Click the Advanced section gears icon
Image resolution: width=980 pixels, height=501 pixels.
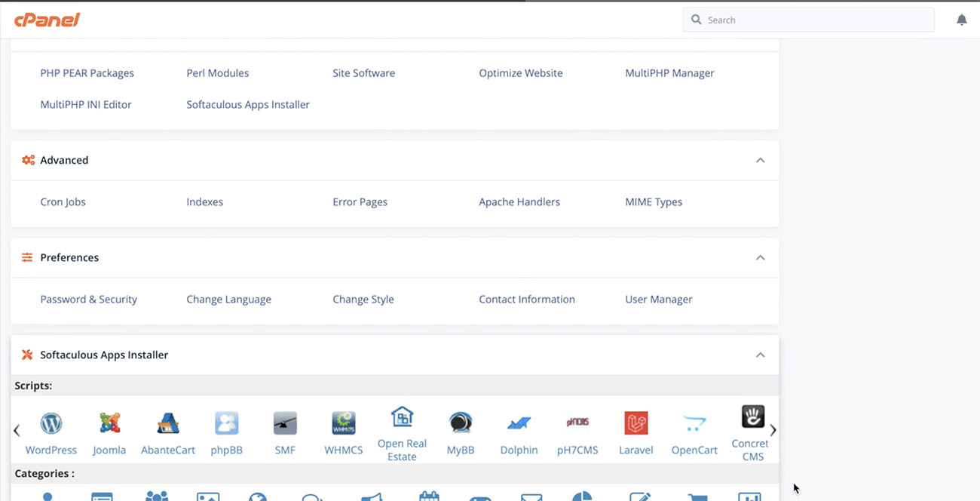pyautogui.click(x=28, y=160)
